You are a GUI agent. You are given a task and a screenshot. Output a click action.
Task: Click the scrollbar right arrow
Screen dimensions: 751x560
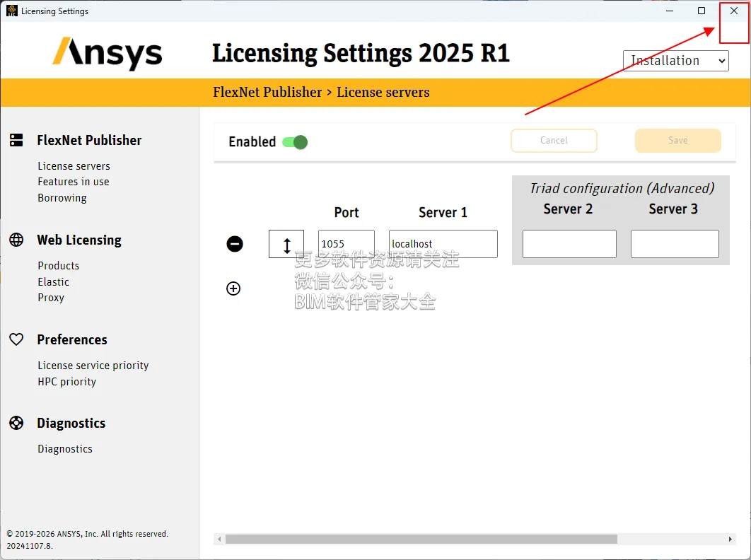point(730,539)
